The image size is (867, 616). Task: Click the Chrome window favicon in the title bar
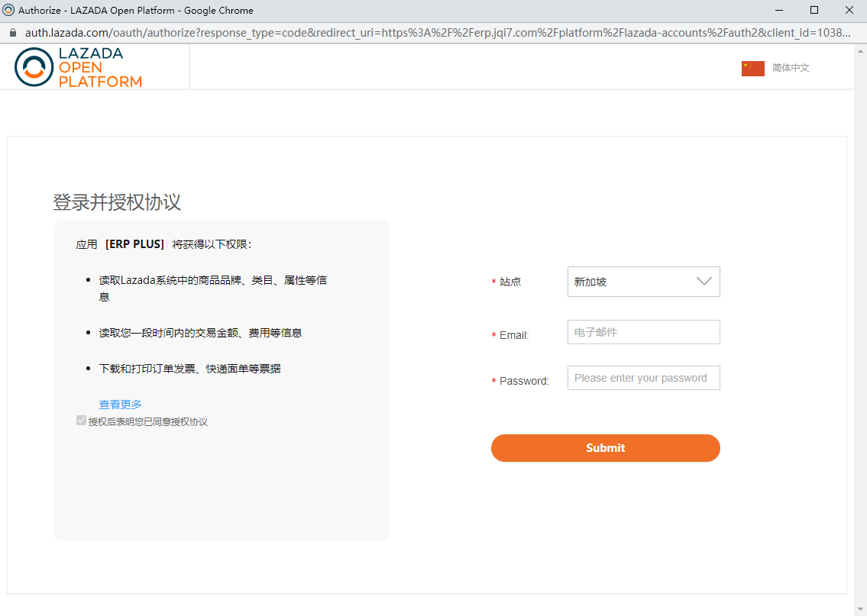(x=8, y=10)
